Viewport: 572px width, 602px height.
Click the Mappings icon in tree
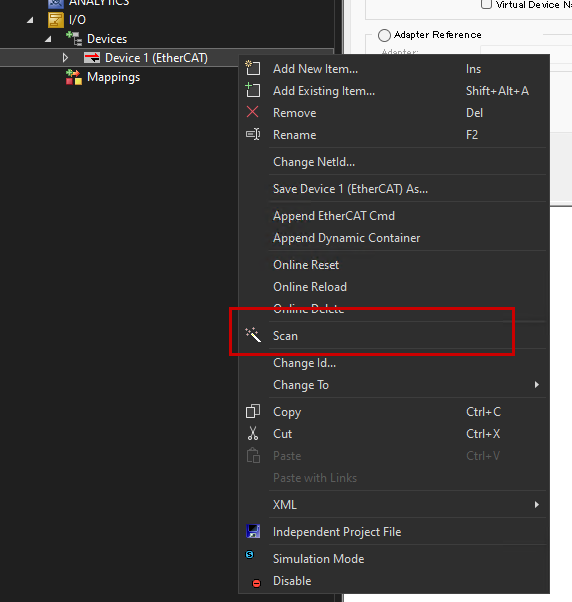[73, 77]
